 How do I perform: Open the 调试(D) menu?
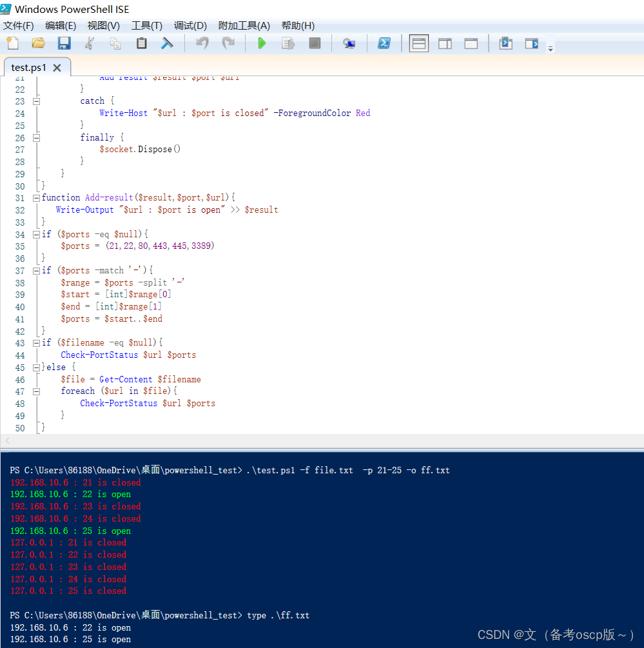(190, 26)
